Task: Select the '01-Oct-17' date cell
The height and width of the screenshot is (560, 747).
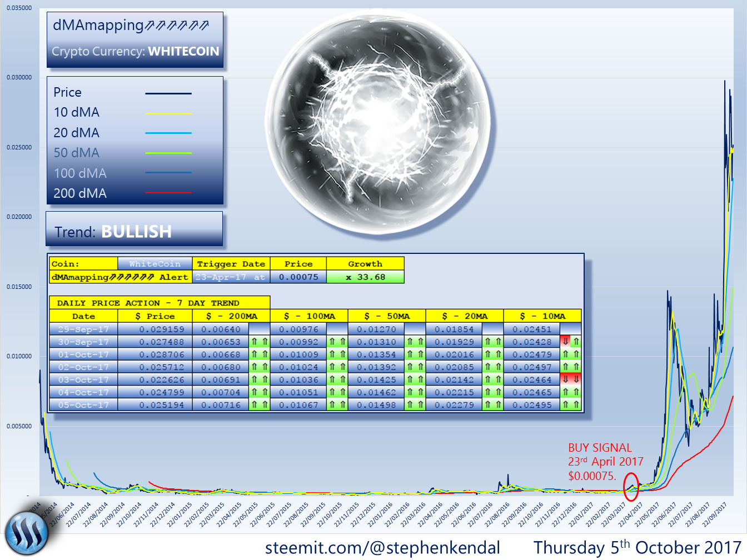Action: [x=83, y=354]
